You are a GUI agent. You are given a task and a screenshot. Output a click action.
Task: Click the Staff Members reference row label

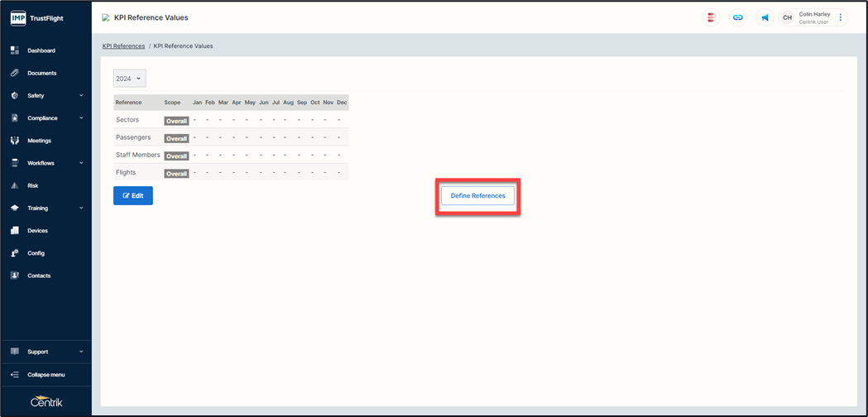pyautogui.click(x=138, y=155)
